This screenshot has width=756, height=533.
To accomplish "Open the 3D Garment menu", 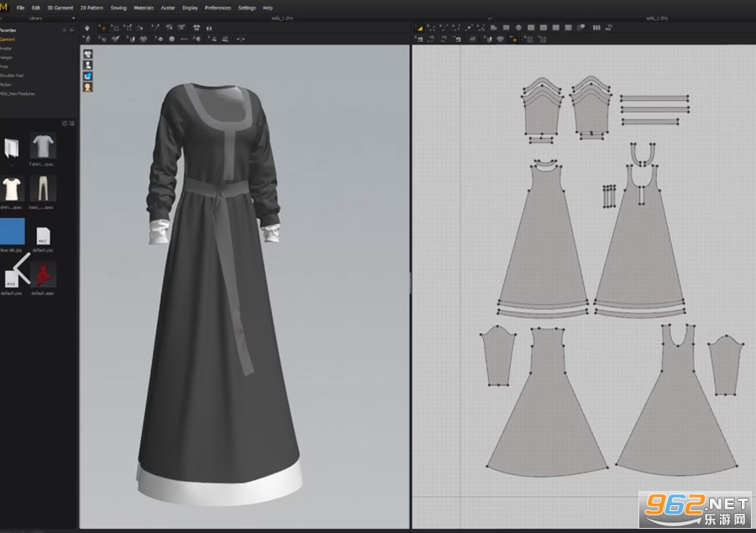I will click(x=60, y=8).
